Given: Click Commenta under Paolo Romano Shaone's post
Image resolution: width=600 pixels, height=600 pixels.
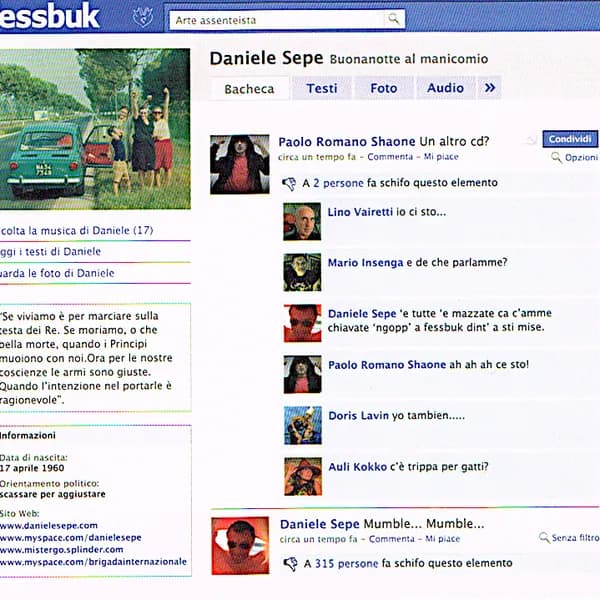Looking at the screenshot, I should tap(390, 157).
